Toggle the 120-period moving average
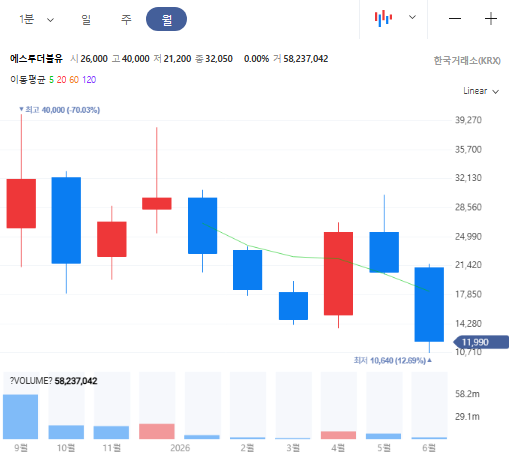Screen dimensions: 512x457 point(89,80)
